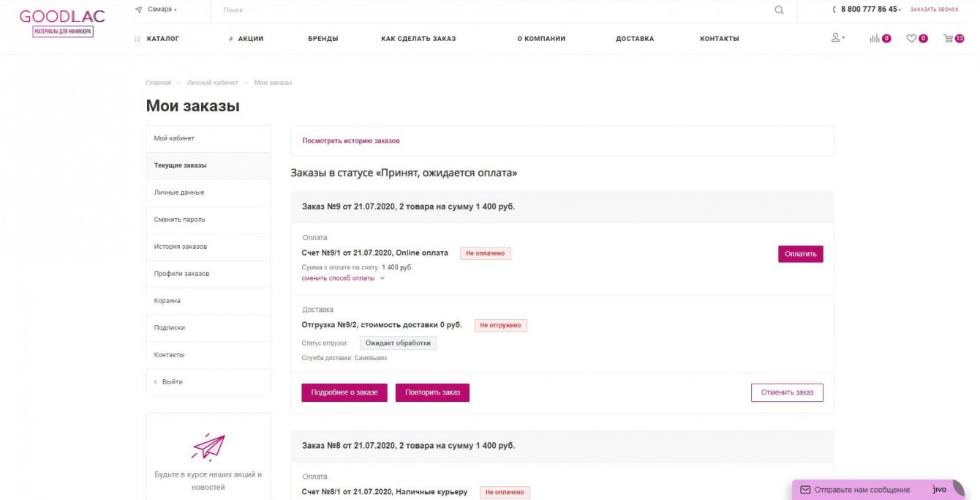
Task: Click the search magnifier icon
Action: coord(779,10)
